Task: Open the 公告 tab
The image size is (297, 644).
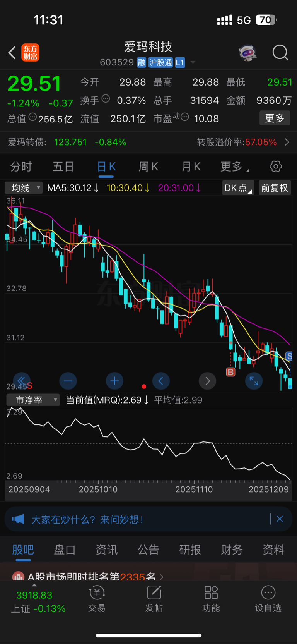Action: coord(148,550)
